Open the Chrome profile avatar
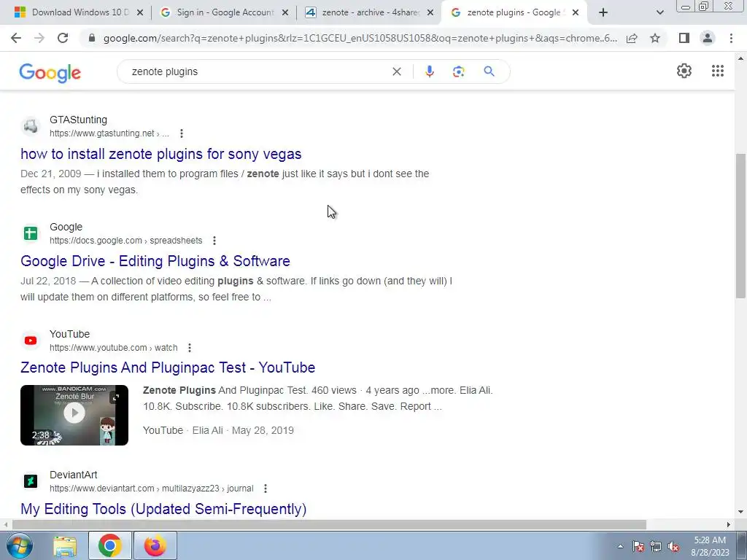Viewport: 747px width, 560px height. click(x=708, y=38)
